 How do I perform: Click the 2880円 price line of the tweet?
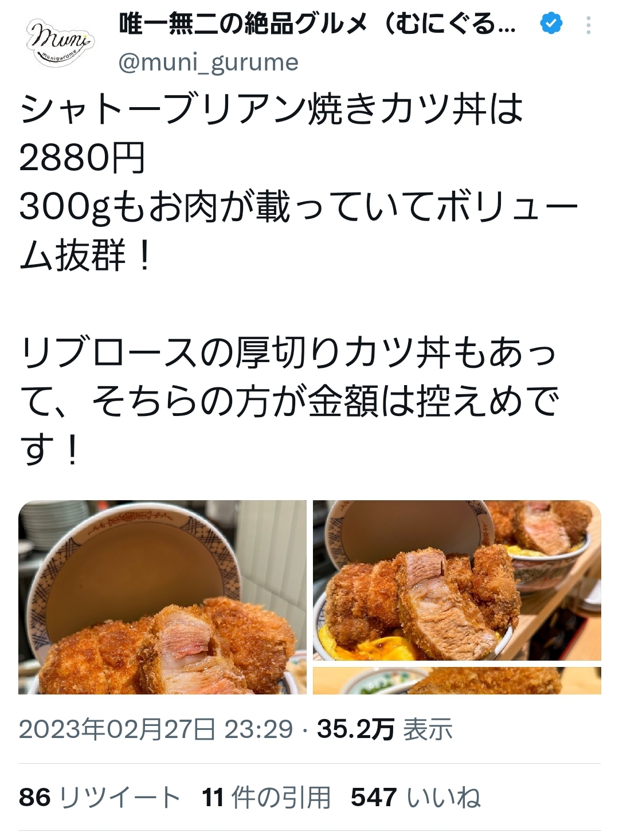pos(82,158)
